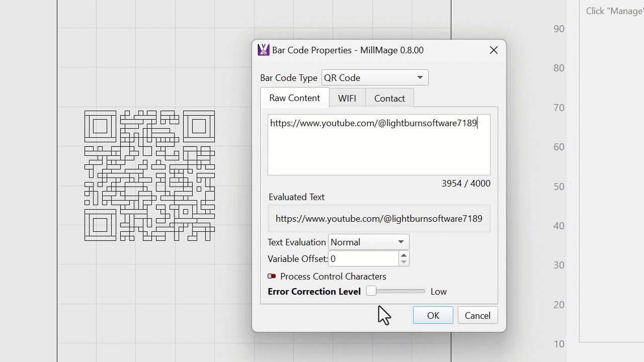The width and height of the screenshot is (644, 362).
Task: Click the Evaluated Text output field
Action: click(378, 219)
